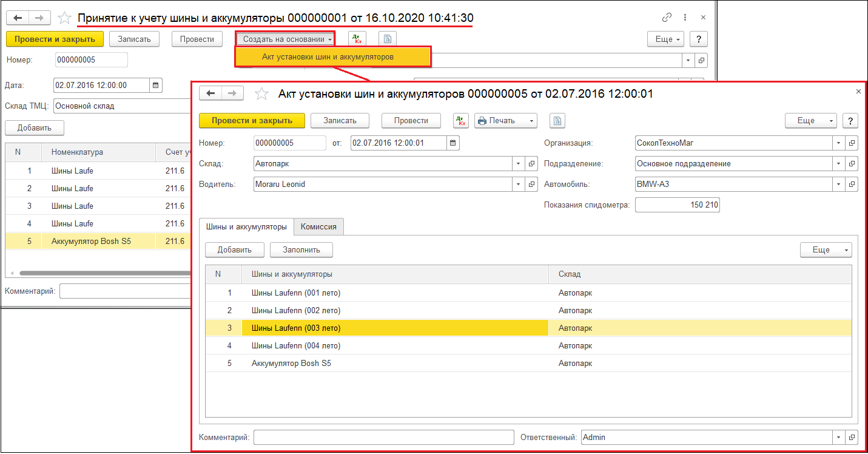Expand the Водитель dropdown arrow

click(519, 184)
